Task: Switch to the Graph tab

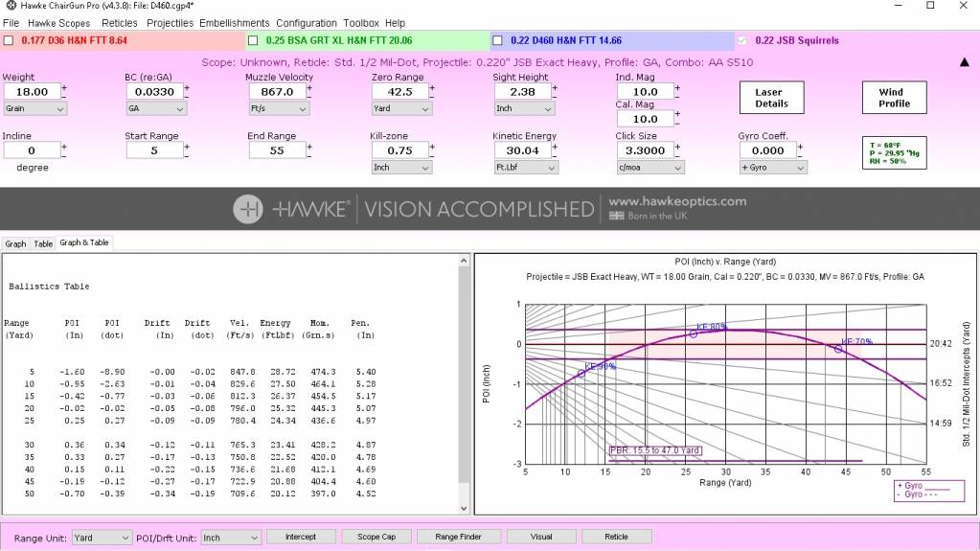Action: click(15, 244)
